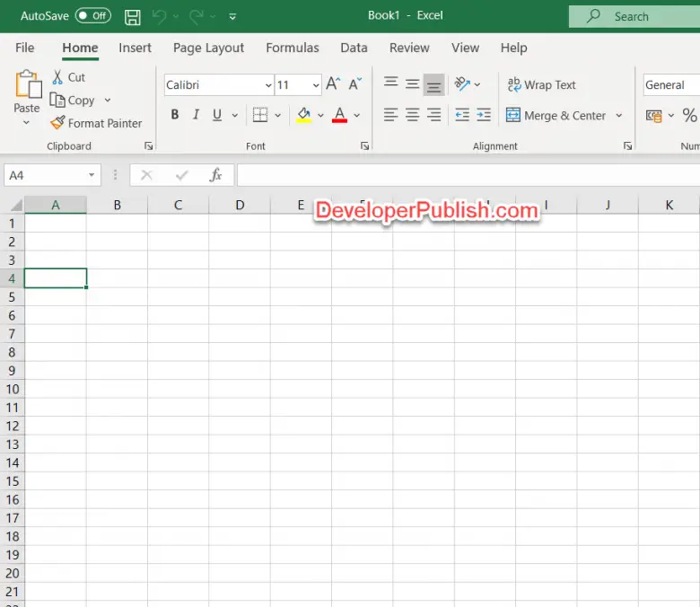Apply the yellow fill color swatch
700x607 pixels.
(x=303, y=115)
